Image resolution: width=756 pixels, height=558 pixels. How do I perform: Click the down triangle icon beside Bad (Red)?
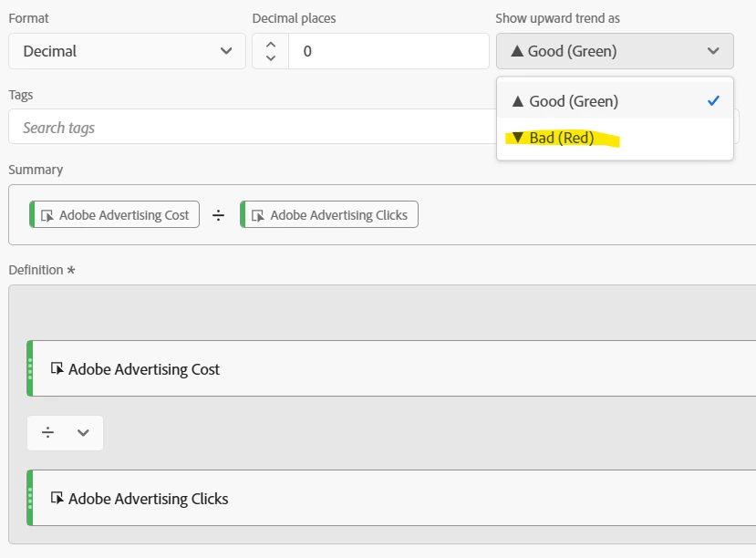tap(518, 138)
